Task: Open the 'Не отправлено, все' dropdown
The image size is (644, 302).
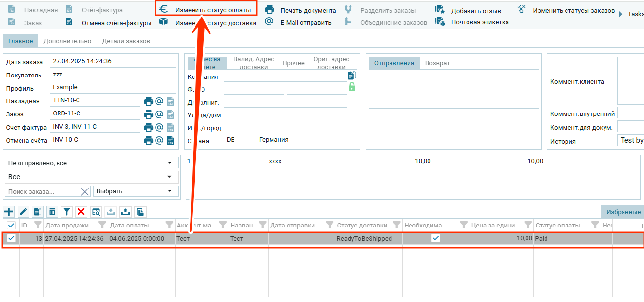Action: [x=92, y=163]
